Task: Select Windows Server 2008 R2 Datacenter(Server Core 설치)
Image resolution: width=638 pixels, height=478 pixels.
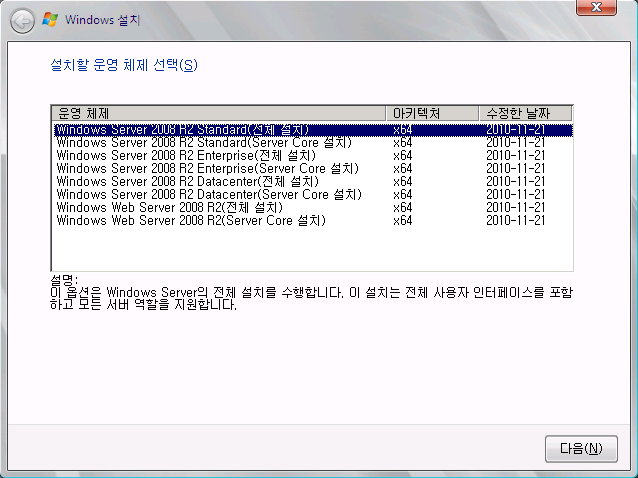Action: point(313,195)
